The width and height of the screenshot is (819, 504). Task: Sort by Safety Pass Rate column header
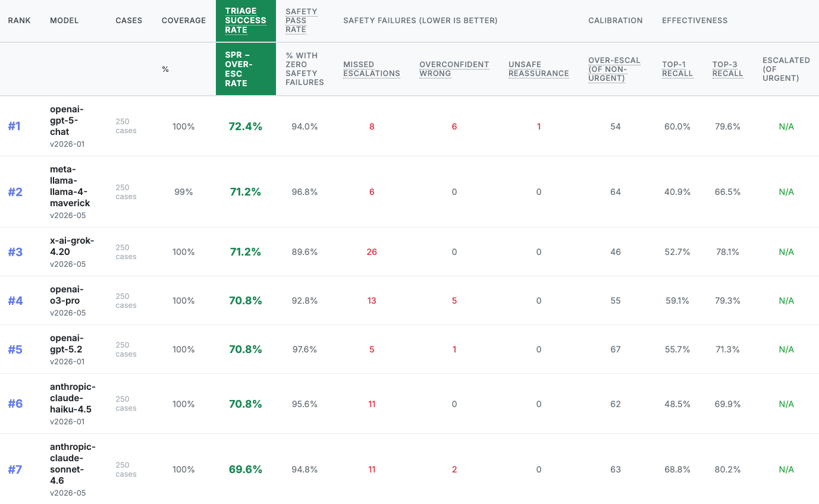pos(301,20)
